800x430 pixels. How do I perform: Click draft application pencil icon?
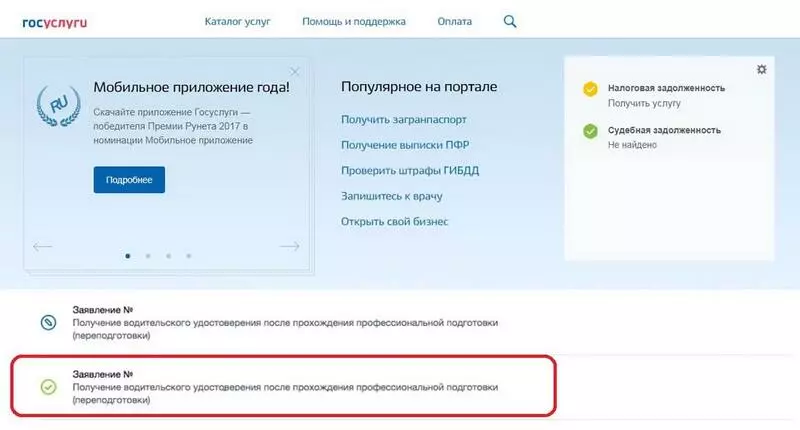coord(48,322)
